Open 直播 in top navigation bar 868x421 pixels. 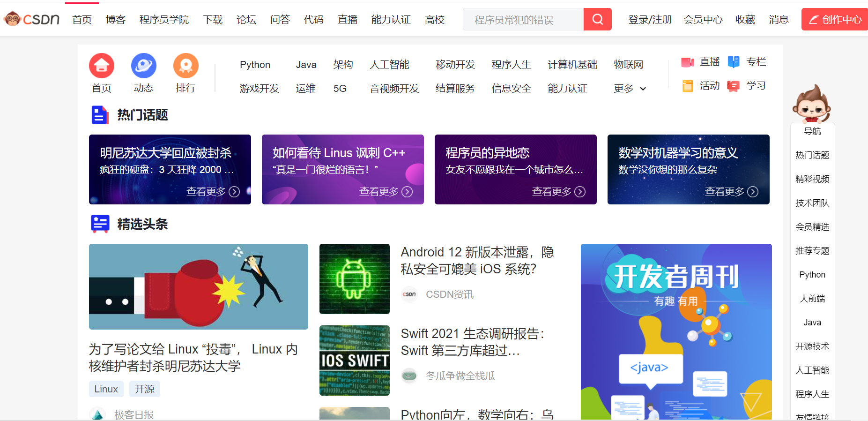pos(348,20)
